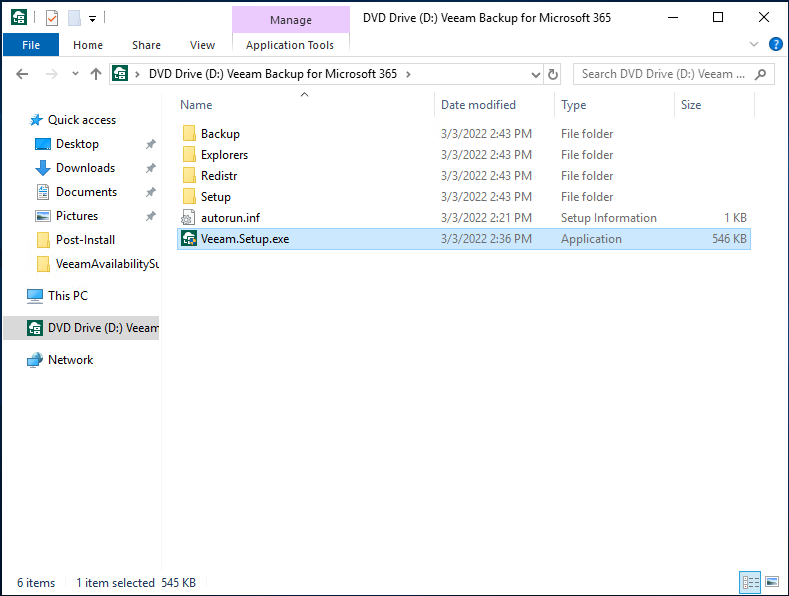Click the 546 KB size cell
Viewport: 789px width, 596px height.
click(x=729, y=239)
